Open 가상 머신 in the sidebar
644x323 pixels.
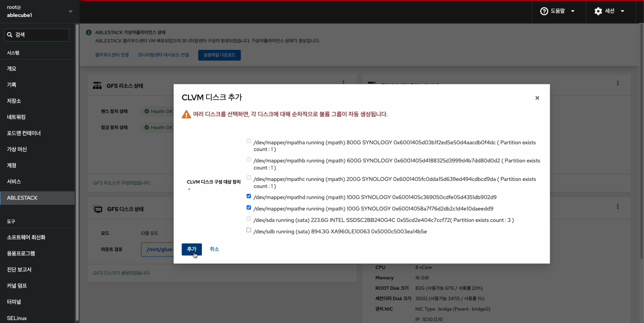click(x=37, y=149)
